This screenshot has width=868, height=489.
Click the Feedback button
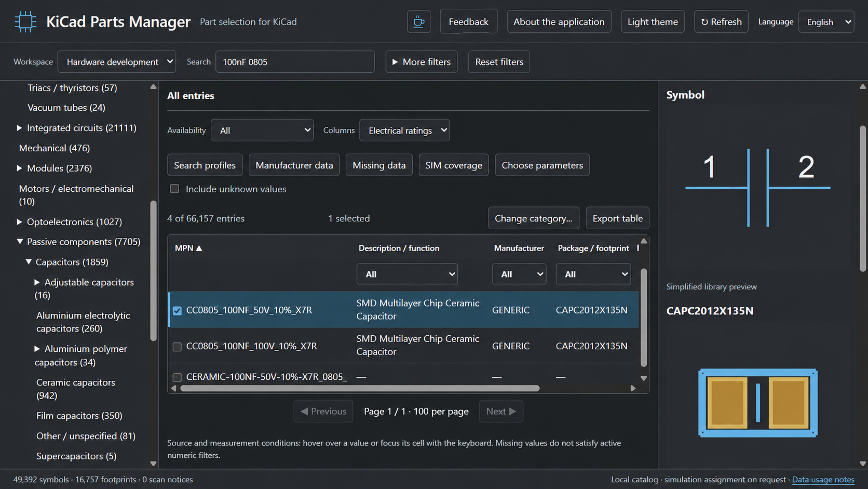coord(468,22)
